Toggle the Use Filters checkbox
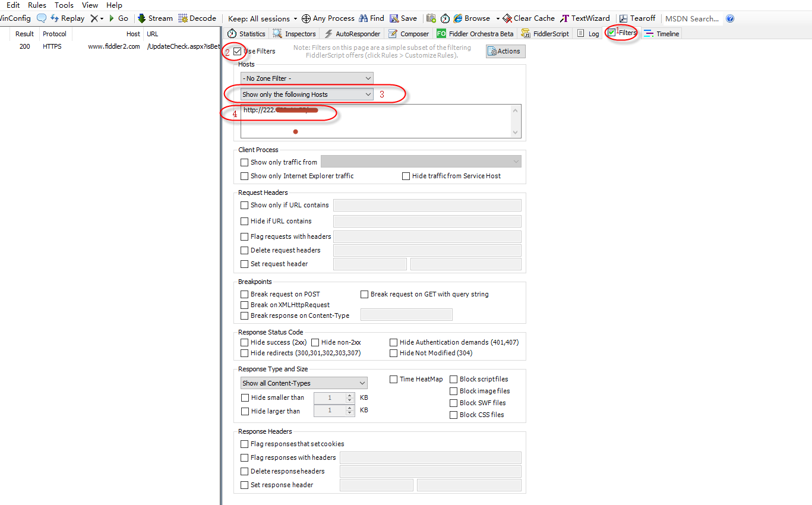This screenshot has width=812, height=505. pyautogui.click(x=238, y=51)
